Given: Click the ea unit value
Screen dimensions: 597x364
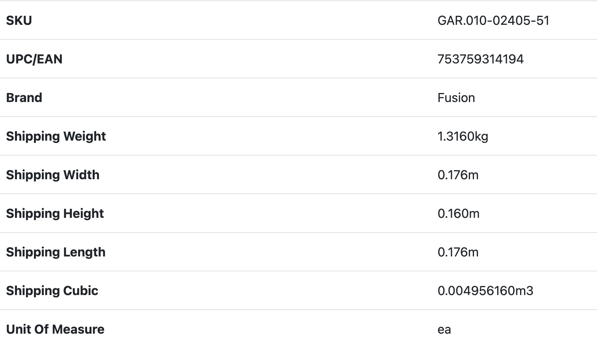Looking at the screenshot, I should [x=444, y=329].
